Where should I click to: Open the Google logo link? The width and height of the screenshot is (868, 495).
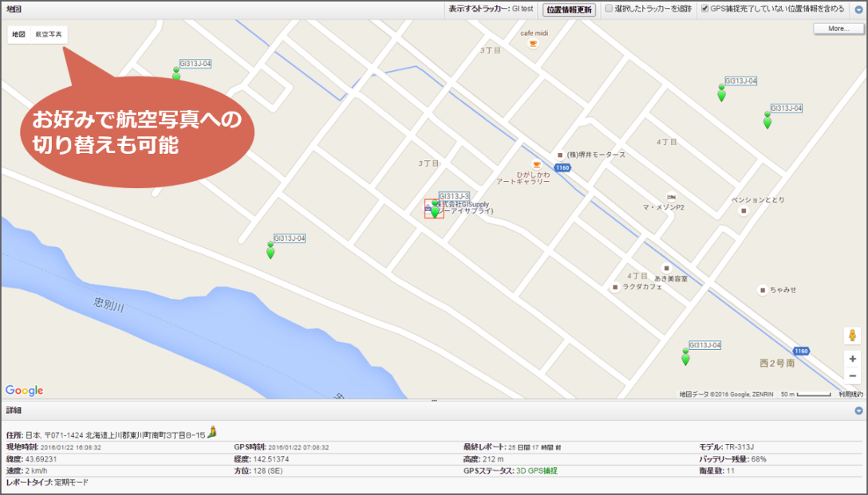pyautogui.click(x=25, y=391)
